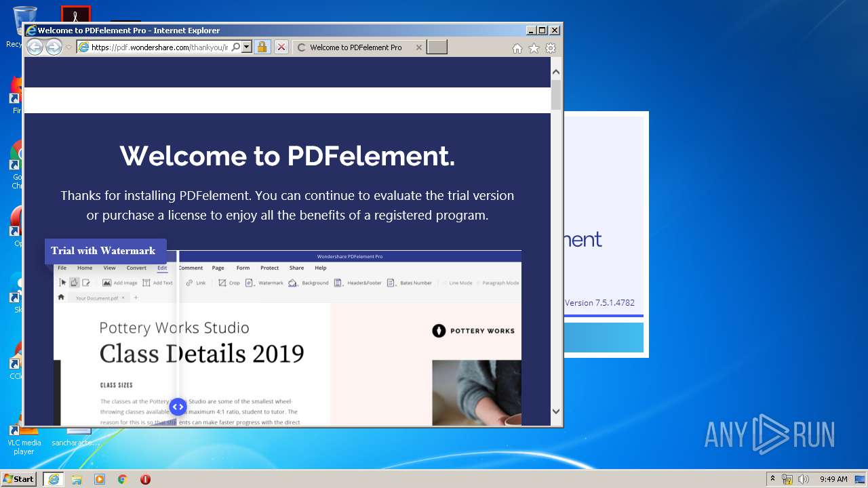This screenshot has width=868, height=488.
Task: Toggle Paragraph Mode option
Action: [498, 283]
